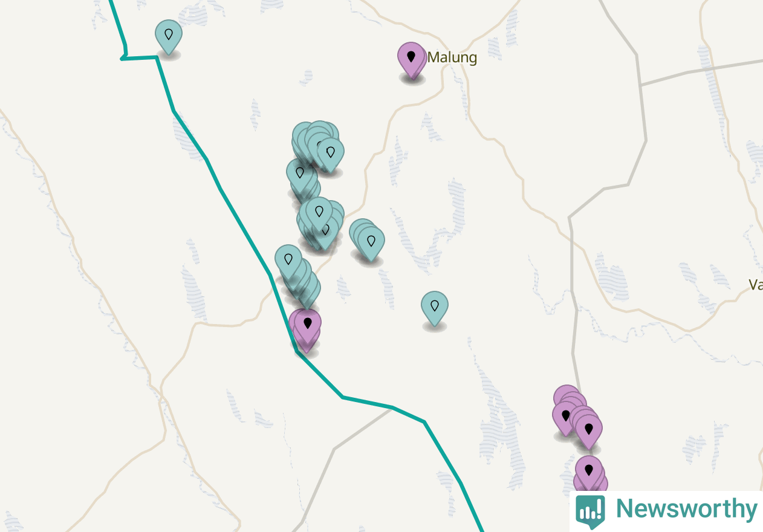The width and height of the screenshot is (763, 532).
Task: Click the grey road junction at the upper right
Action: click(641, 84)
